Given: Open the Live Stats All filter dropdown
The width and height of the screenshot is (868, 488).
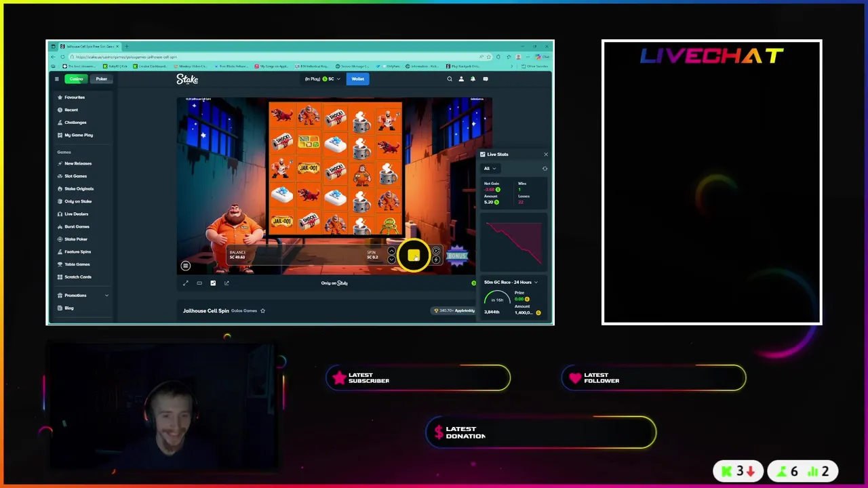Looking at the screenshot, I should coord(490,169).
